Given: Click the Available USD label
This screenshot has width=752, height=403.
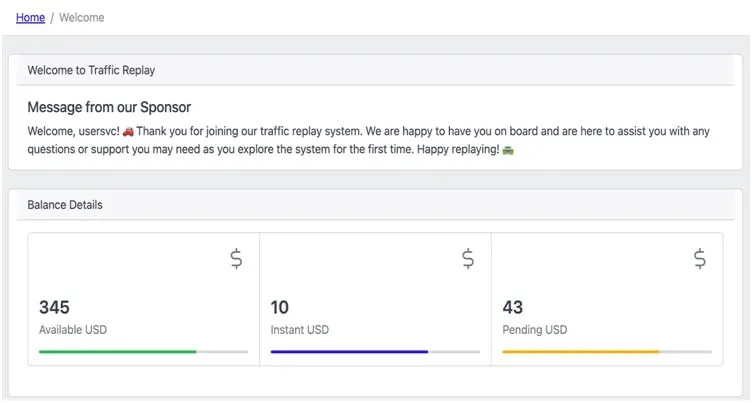Looking at the screenshot, I should tap(73, 330).
